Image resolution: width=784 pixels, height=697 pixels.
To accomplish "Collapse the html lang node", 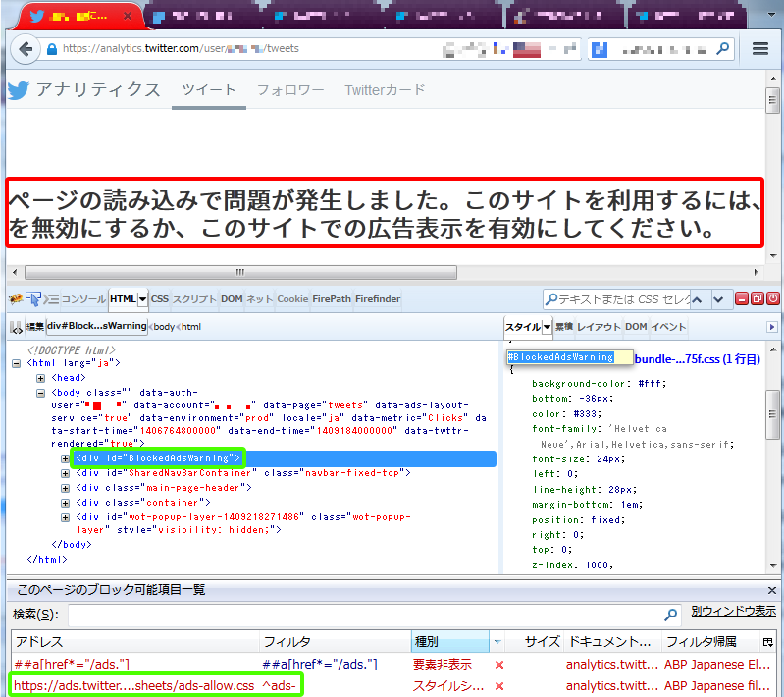I will (16, 364).
